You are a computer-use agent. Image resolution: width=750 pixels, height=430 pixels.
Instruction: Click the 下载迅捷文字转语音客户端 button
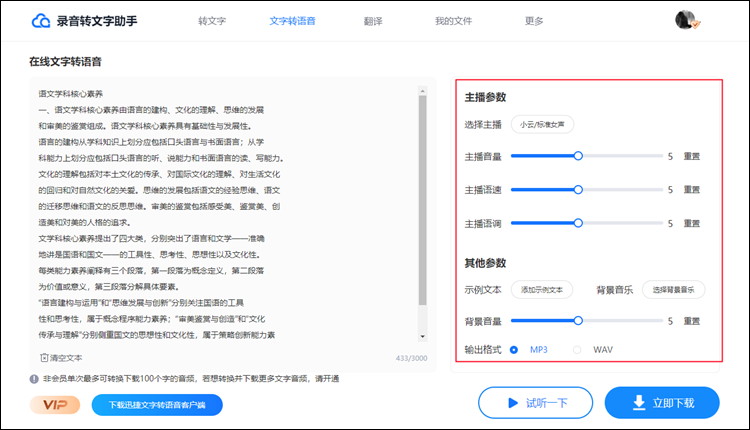pos(157,405)
